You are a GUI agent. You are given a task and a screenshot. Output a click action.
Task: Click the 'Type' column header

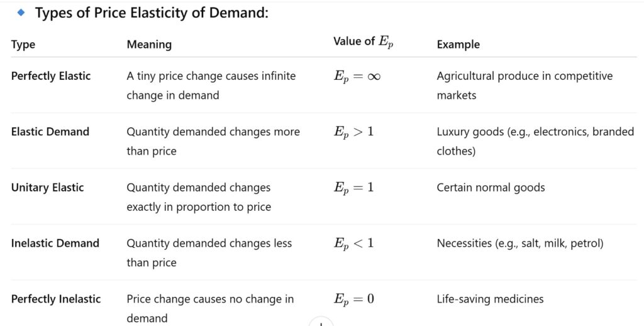point(23,44)
